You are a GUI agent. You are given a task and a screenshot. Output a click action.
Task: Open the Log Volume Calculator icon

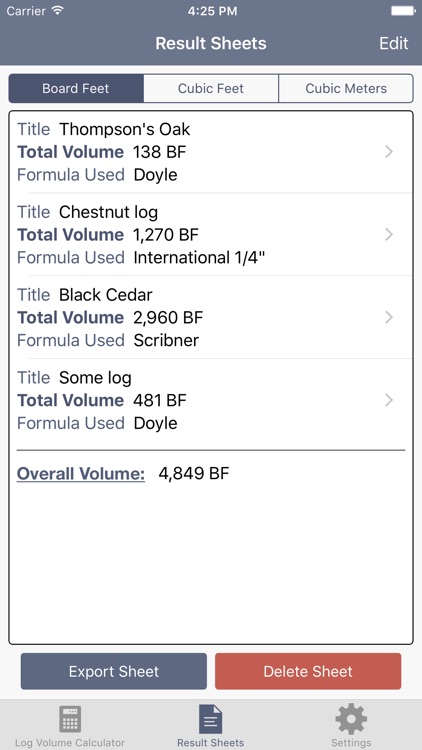click(x=70, y=719)
